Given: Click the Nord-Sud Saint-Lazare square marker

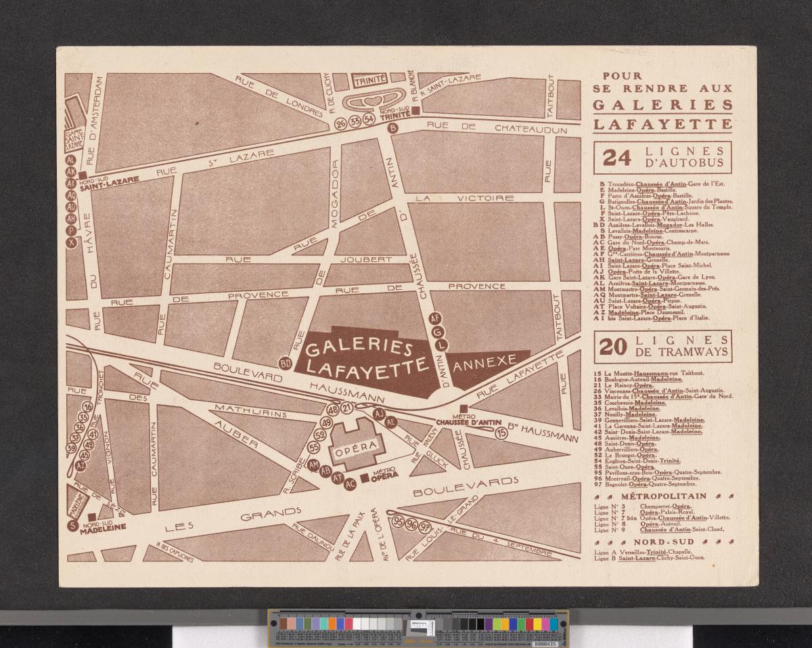Looking at the screenshot, I should click(83, 175).
